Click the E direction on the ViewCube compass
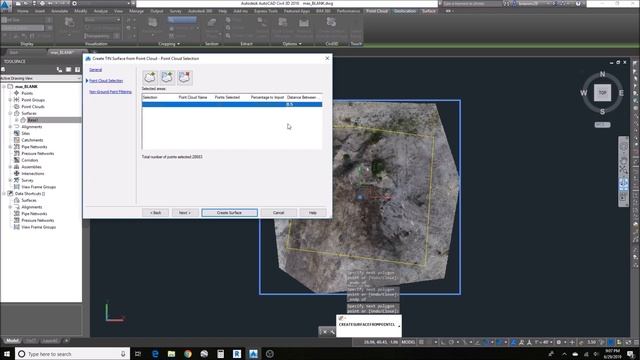 [621, 93]
